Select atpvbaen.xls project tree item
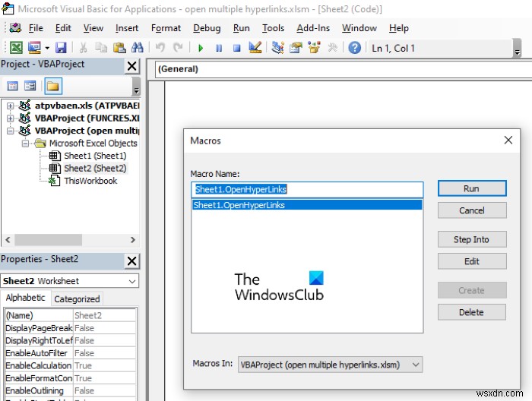Screen dimensions: 532x401 (87, 106)
